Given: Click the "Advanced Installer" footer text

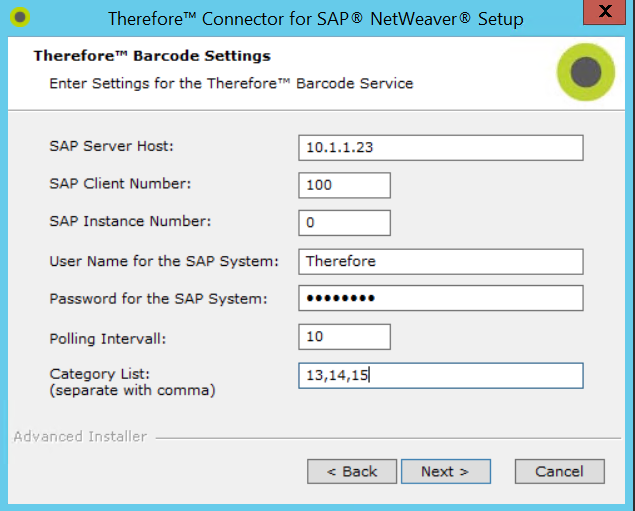Looking at the screenshot, I should [x=80, y=437].
